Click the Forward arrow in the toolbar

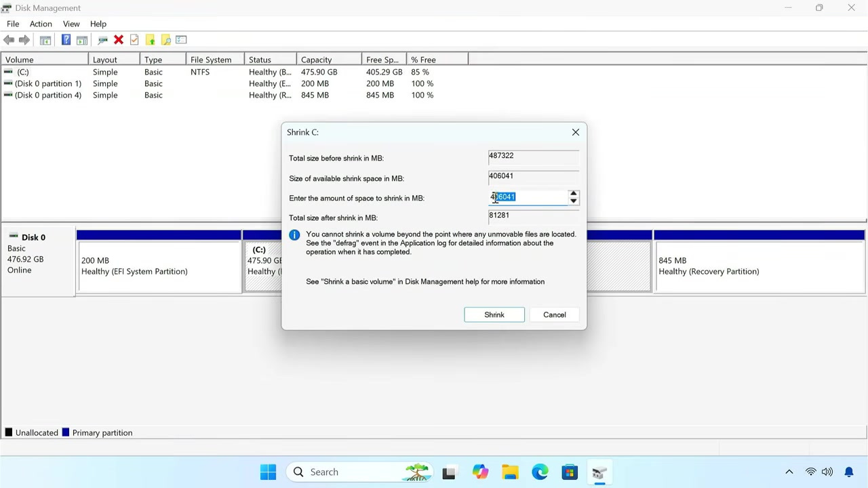(x=24, y=40)
